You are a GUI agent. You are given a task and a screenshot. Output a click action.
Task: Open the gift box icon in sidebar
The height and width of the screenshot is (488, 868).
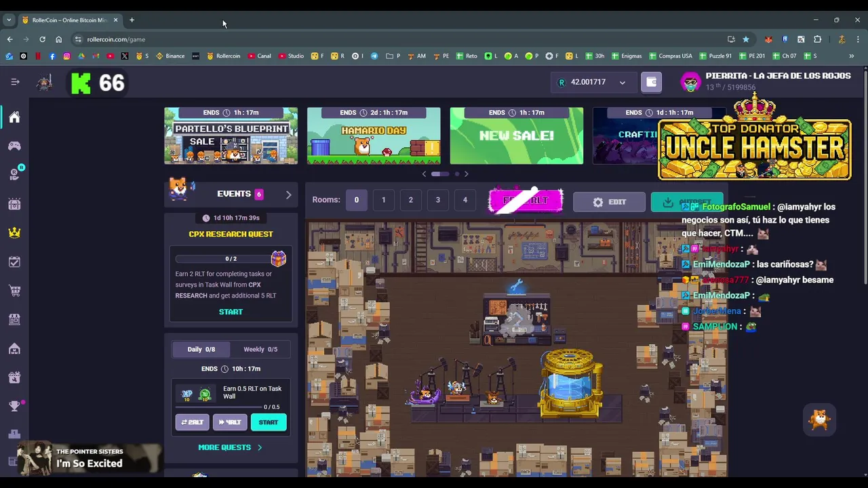(x=14, y=378)
